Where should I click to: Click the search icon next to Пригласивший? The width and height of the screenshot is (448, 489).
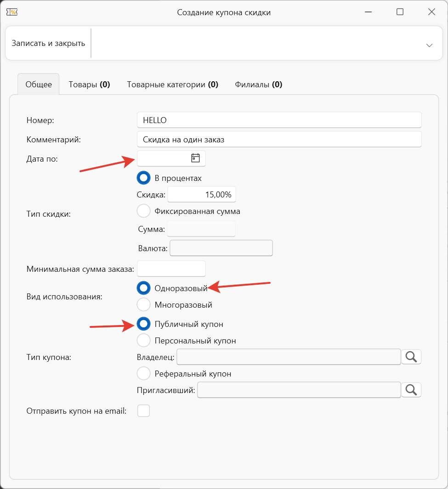tap(411, 390)
